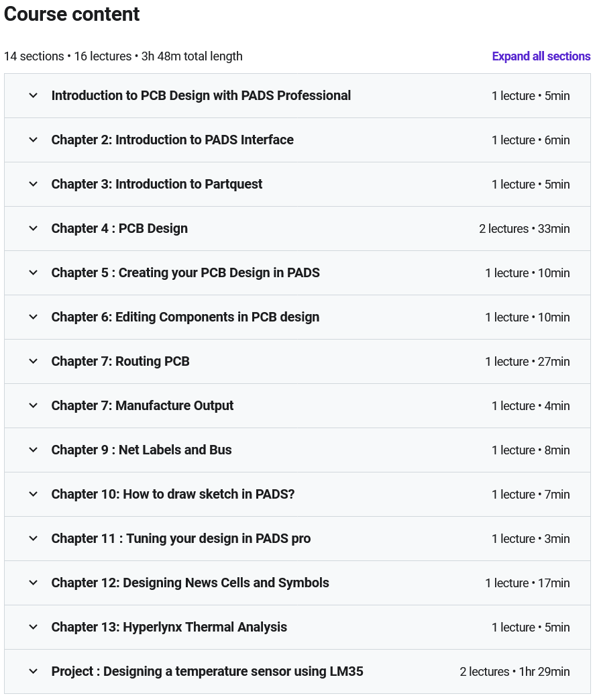This screenshot has height=700, width=595.
Task: Expand Manufacture Output chevron icon
Action: click(34, 406)
